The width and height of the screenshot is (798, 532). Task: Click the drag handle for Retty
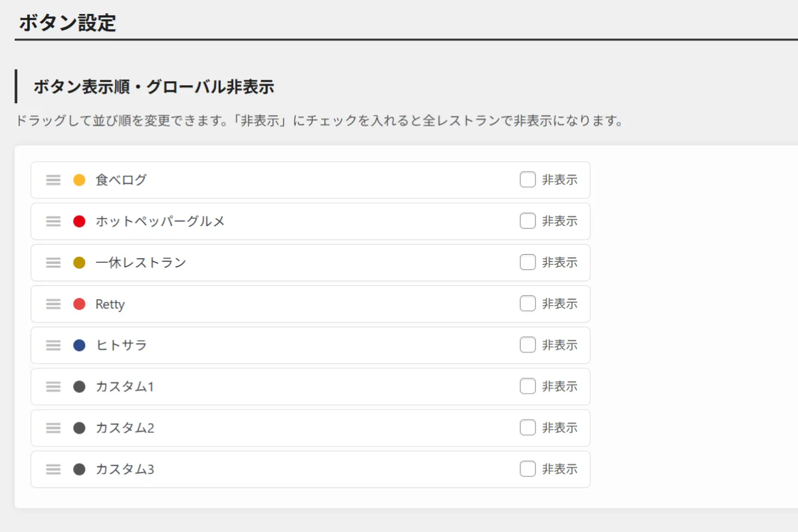(53, 304)
